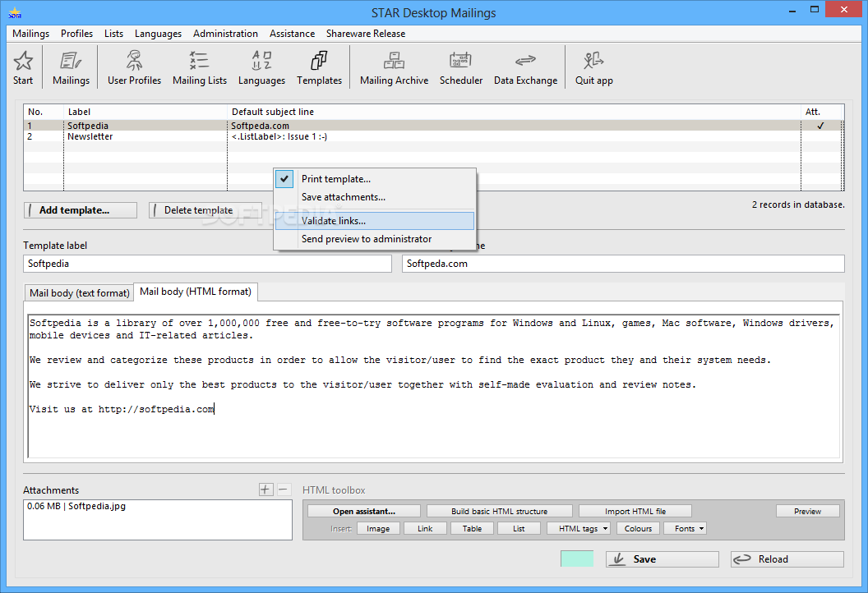Open Mailings from the toolbar
The height and width of the screenshot is (593, 868).
pyautogui.click(x=71, y=67)
